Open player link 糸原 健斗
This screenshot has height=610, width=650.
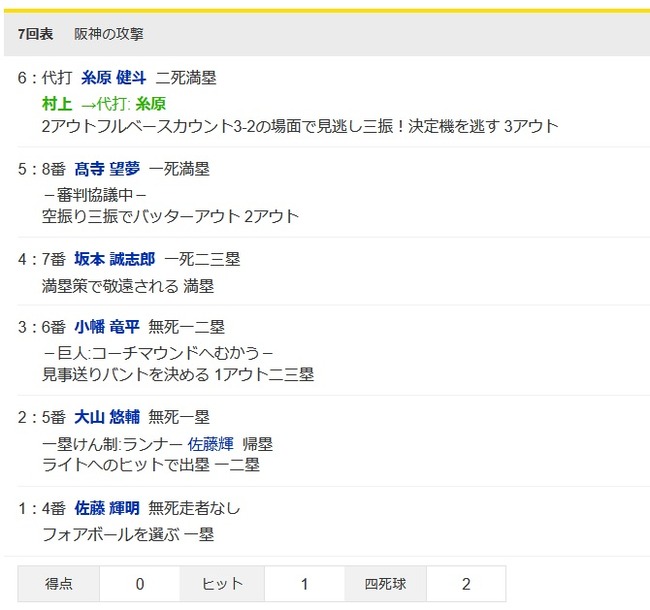click(113, 78)
